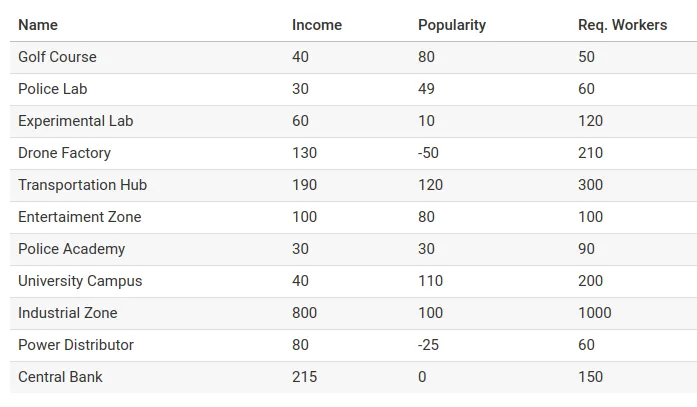Select the Industrial Zone entry
The width and height of the screenshot is (697, 407).
pos(68,313)
